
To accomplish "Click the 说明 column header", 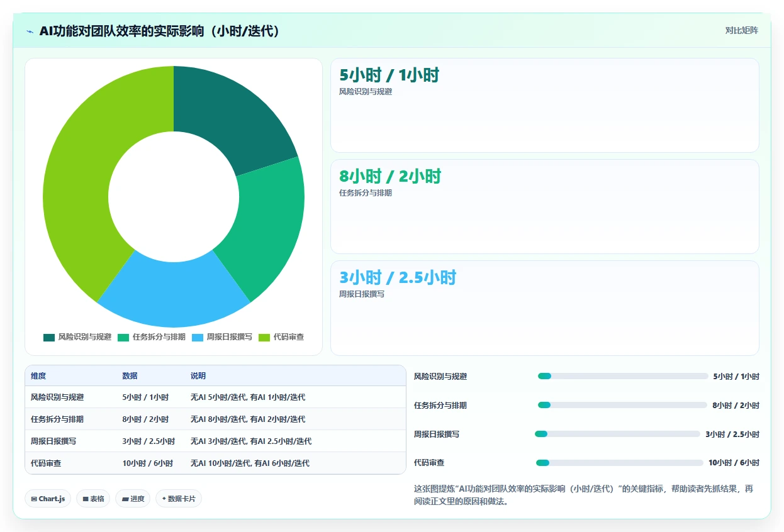I will coord(198,376).
